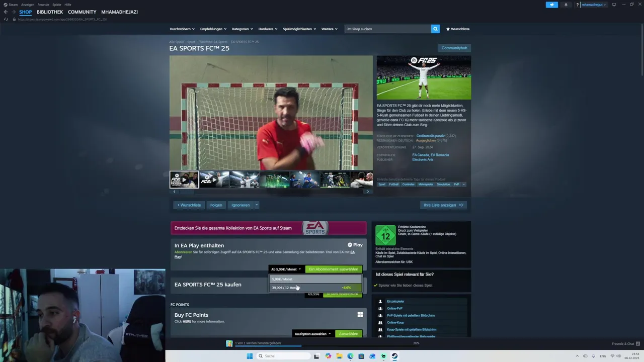The image size is (644, 362).
Task: Open the USK 12 age rating badge
Action: click(385, 235)
